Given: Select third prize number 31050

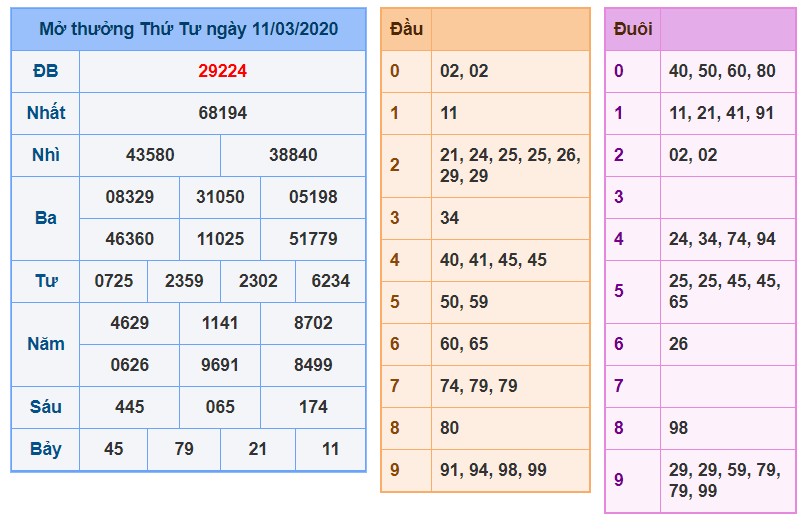Looking at the screenshot, I should click(x=220, y=197).
